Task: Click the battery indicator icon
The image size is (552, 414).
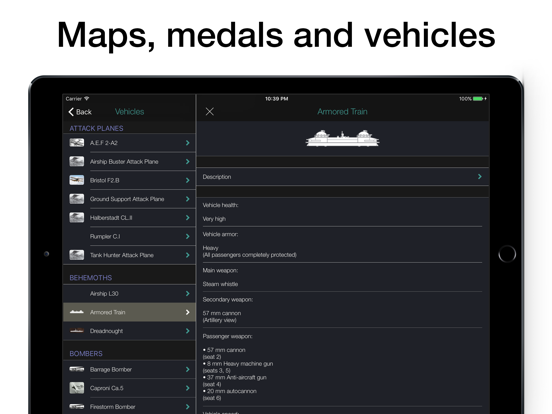Action: point(478,99)
